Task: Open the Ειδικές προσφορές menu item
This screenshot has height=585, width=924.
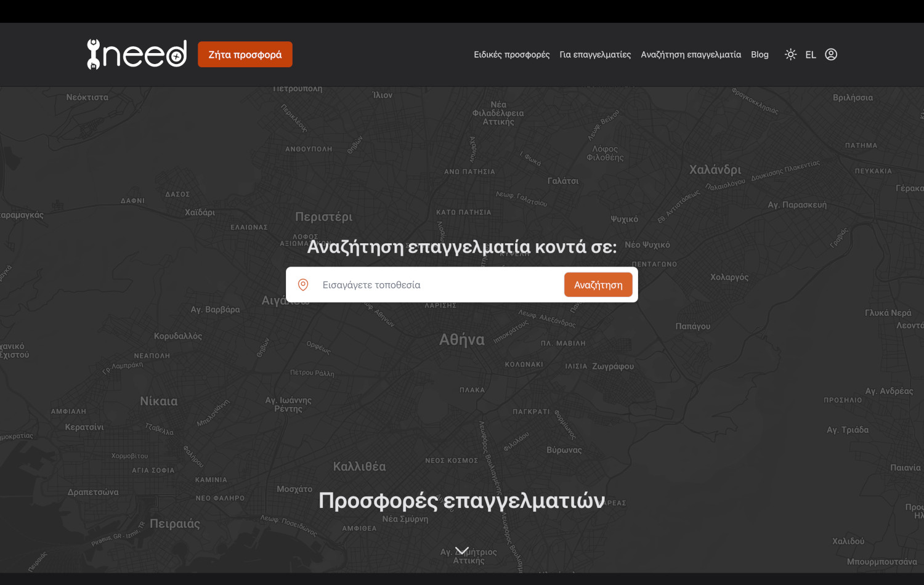Action: [512, 55]
